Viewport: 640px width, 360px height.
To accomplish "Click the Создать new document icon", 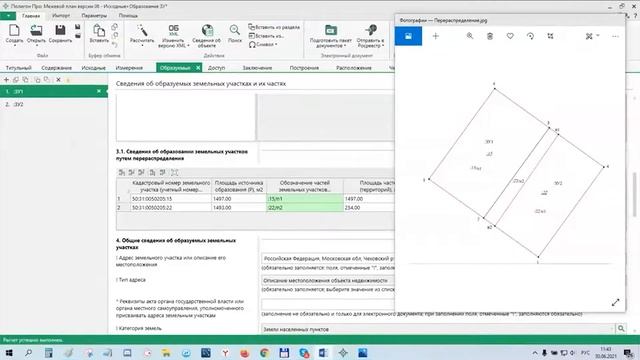I will click(14, 31).
